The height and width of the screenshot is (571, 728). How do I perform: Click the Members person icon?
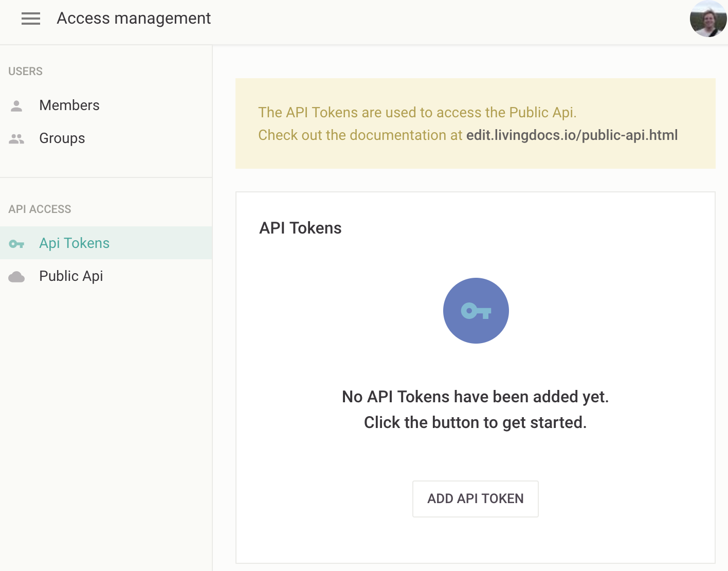pyautogui.click(x=16, y=106)
